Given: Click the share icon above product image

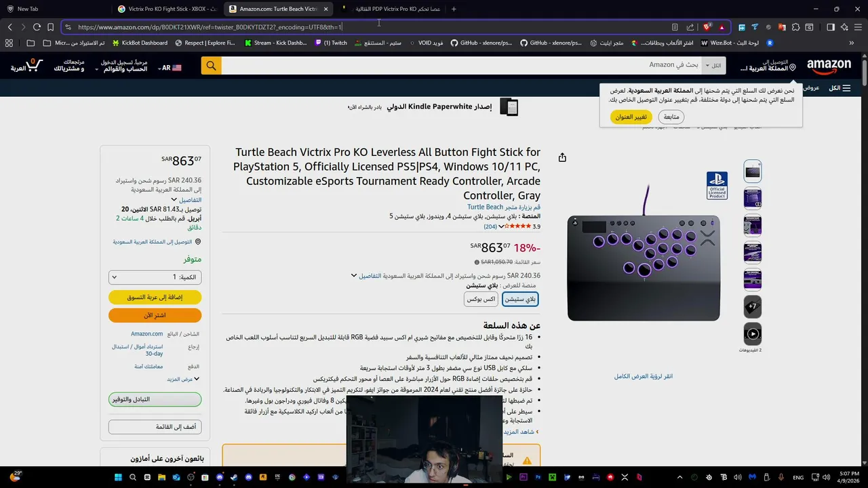Looking at the screenshot, I should pos(562,157).
